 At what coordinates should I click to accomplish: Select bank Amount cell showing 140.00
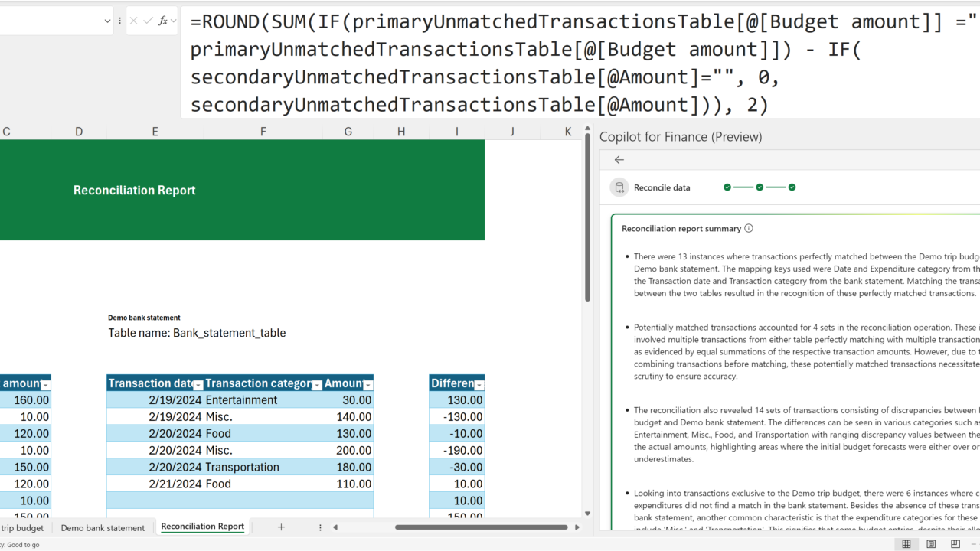(348, 417)
